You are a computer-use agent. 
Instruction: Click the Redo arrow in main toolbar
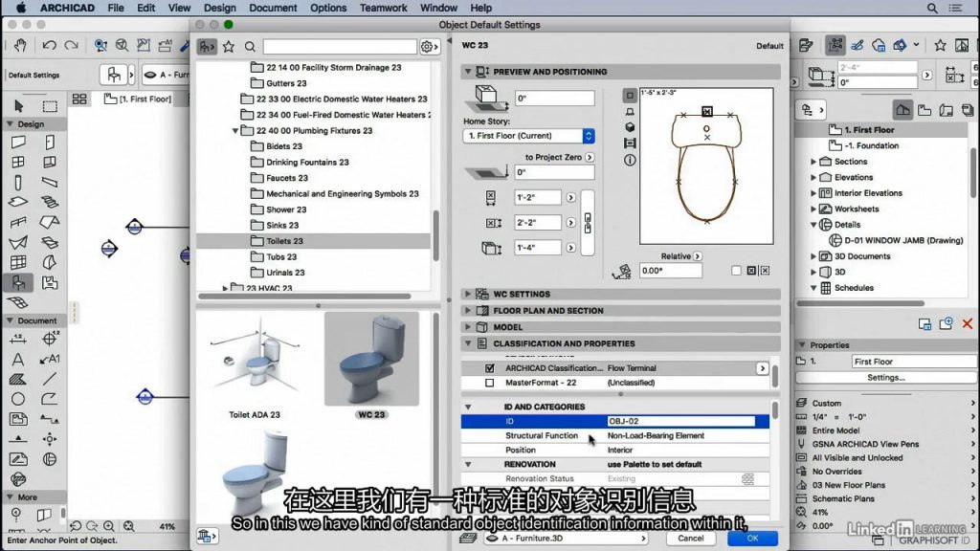point(71,45)
